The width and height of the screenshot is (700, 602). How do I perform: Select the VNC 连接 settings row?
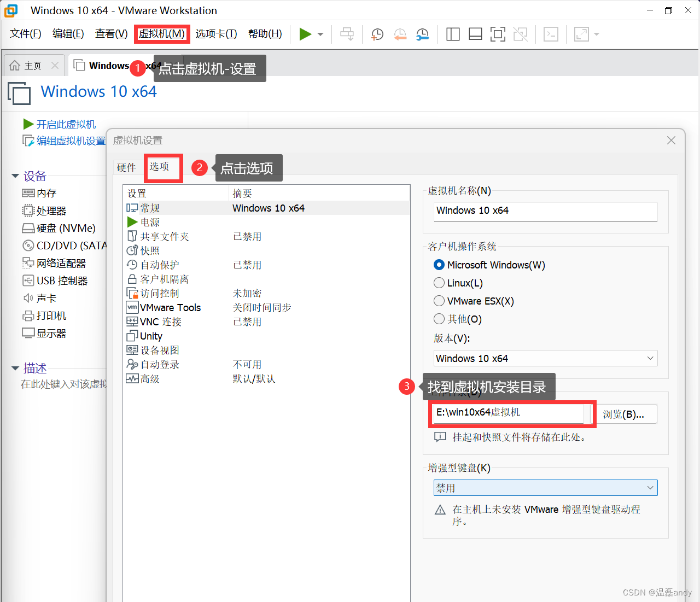[266, 322]
